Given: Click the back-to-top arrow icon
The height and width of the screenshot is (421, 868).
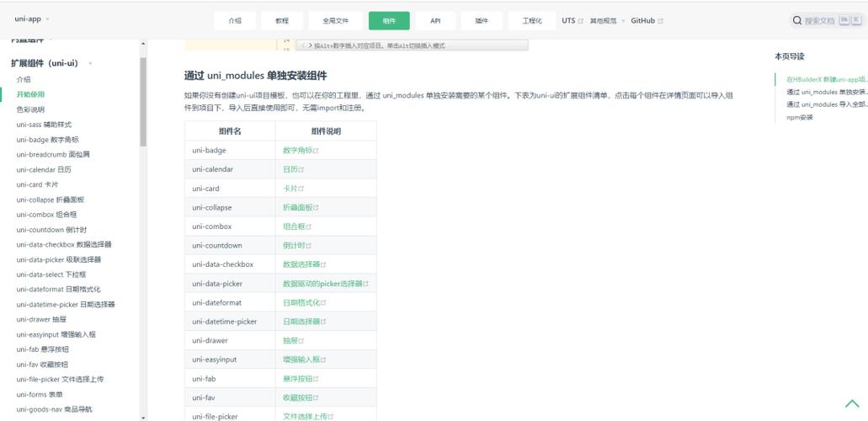Looking at the screenshot, I should pyautogui.click(x=852, y=404).
